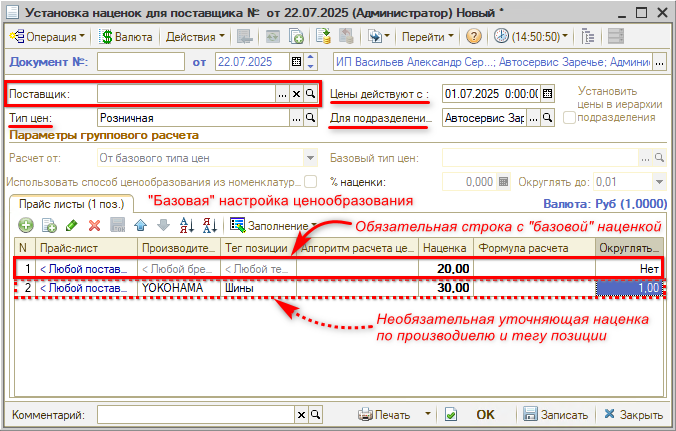Screen dimensions: 676x431
Task: Click the green add row icon
Action: (x=26, y=225)
